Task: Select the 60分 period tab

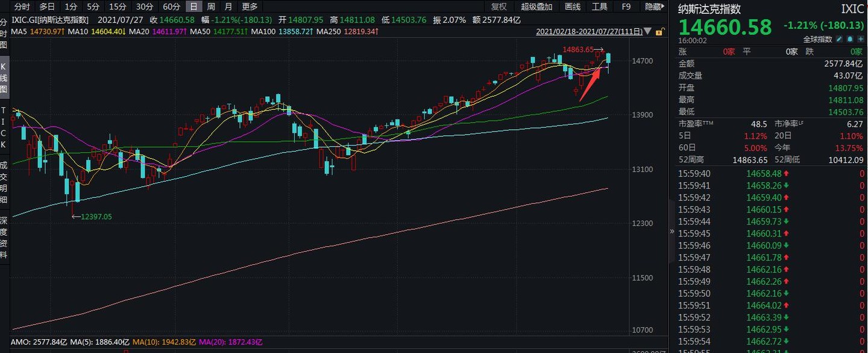Action: (x=171, y=7)
